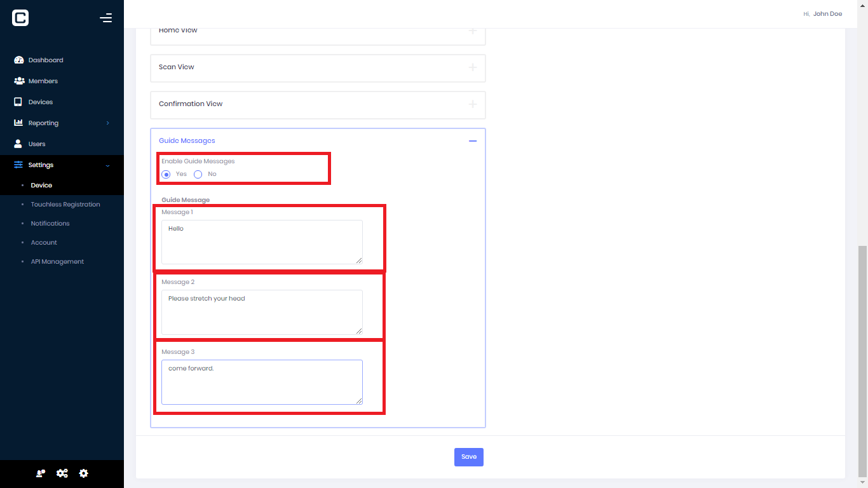Open the Dashboard from the sidebar
Viewport: 868px width, 488px height.
click(19, 60)
